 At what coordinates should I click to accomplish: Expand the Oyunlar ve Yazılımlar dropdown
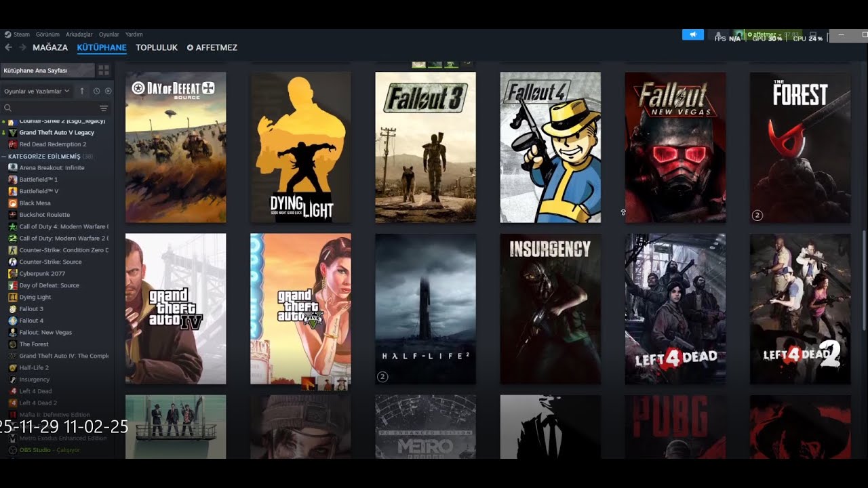point(37,91)
